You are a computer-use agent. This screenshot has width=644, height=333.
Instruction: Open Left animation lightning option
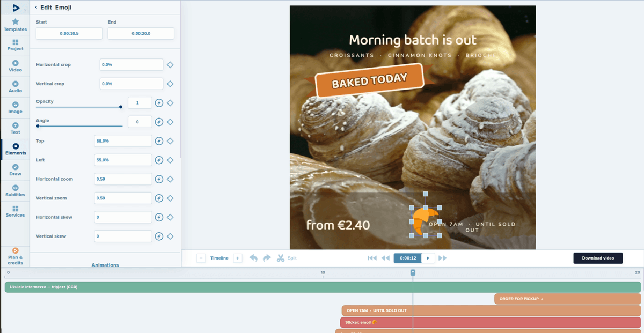click(x=159, y=160)
